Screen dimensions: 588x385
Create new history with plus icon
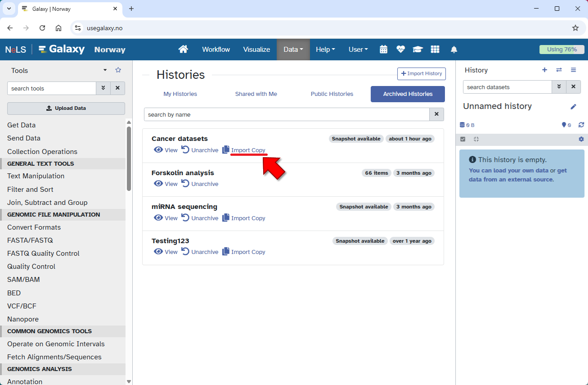click(x=544, y=70)
